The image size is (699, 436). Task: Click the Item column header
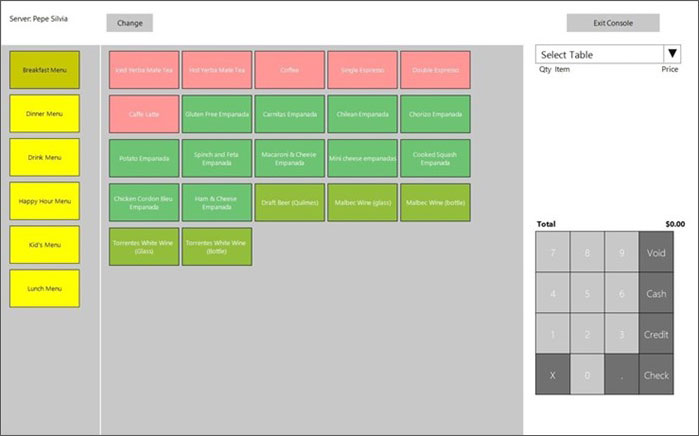click(x=562, y=69)
